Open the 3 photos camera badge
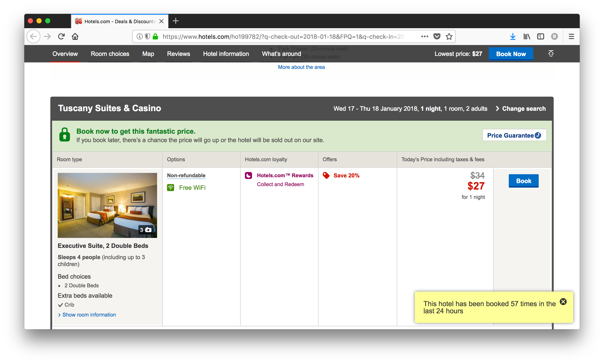 [146, 230]
